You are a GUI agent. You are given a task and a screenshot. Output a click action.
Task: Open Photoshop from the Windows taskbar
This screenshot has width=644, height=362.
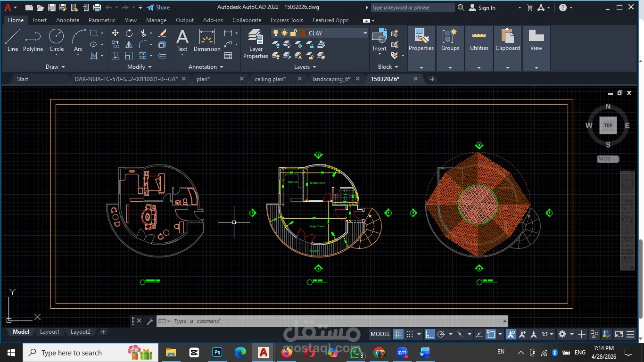[x=217, y=353]
